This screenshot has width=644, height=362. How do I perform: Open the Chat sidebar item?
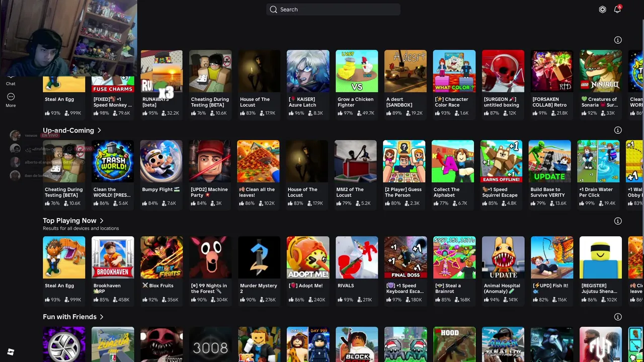(11, 80)
